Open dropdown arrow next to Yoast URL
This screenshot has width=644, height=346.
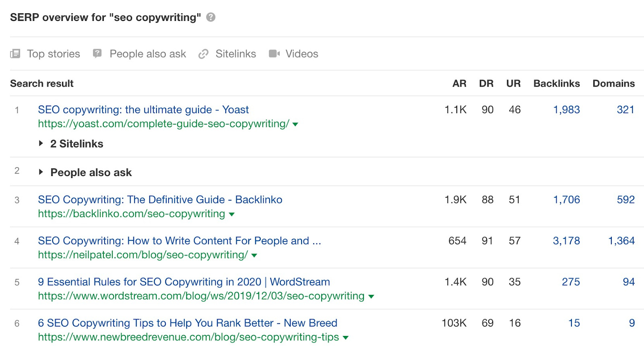pyautogui.click(x=295, y=124)
